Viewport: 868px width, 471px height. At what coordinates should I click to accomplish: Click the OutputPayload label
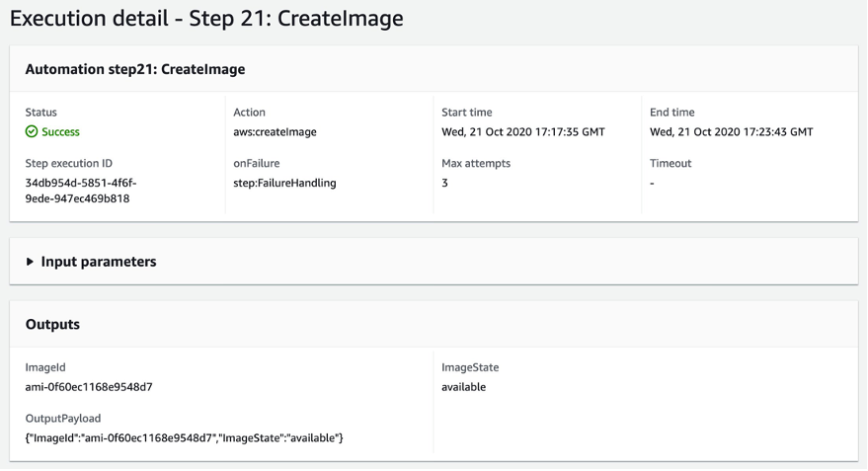point(63,418)
